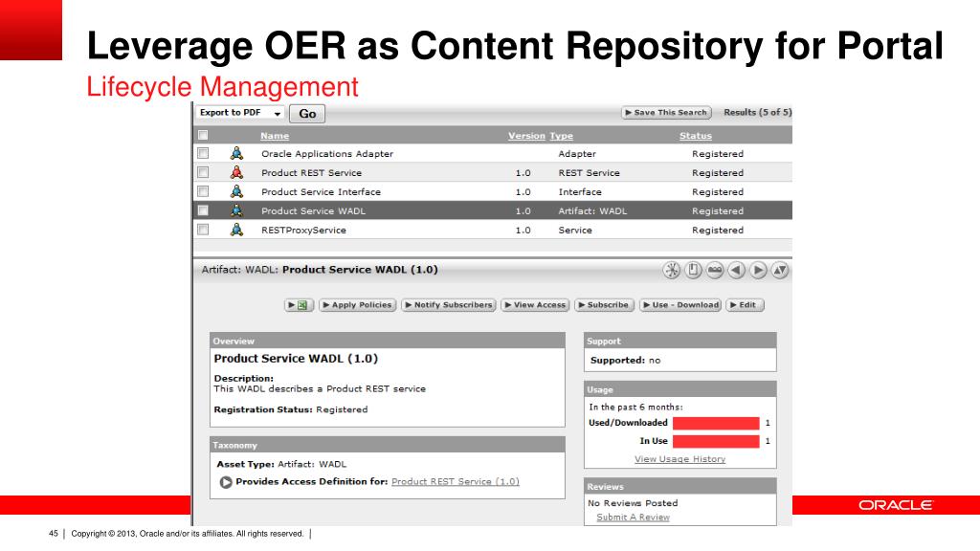Image resolution: width=980 pixels, height=551 pixels.
Task: Click the Notify Subscribers button
Action: pos(449,305)
